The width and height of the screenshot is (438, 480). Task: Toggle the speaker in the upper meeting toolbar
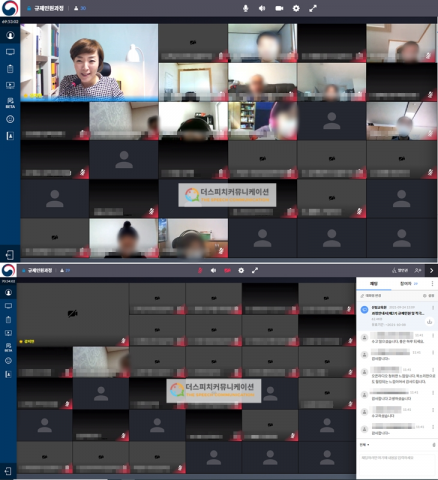point(262,9)
